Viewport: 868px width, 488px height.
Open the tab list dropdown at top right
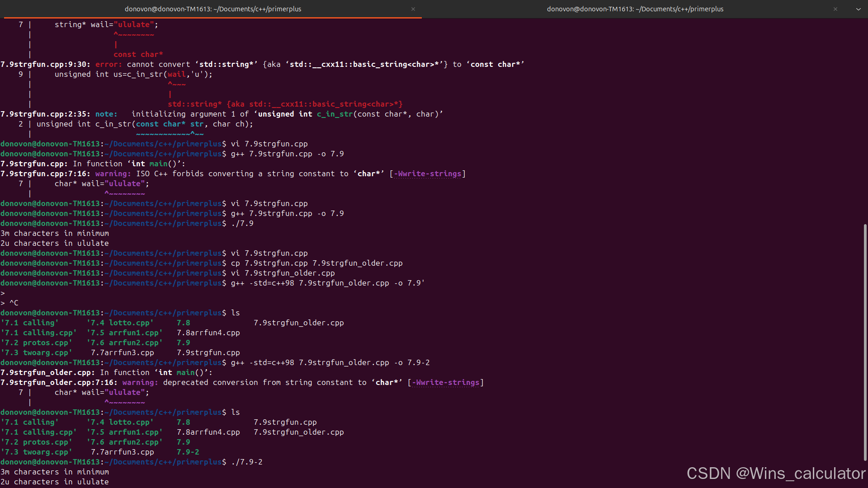(858, 9)
